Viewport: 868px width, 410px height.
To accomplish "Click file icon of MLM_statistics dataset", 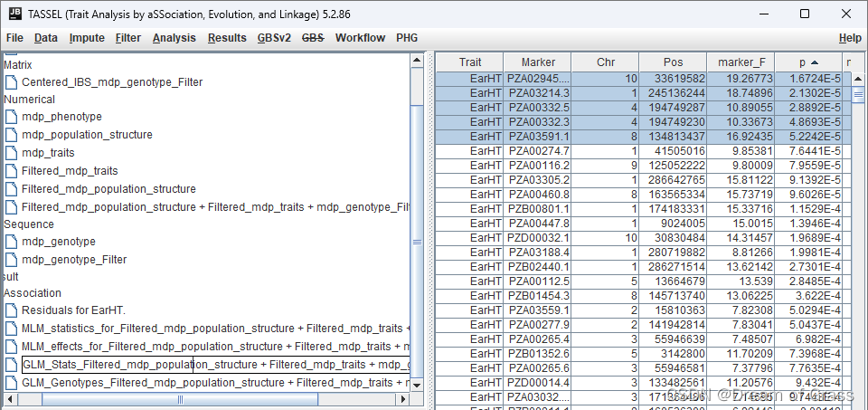I will coord(11,329).
